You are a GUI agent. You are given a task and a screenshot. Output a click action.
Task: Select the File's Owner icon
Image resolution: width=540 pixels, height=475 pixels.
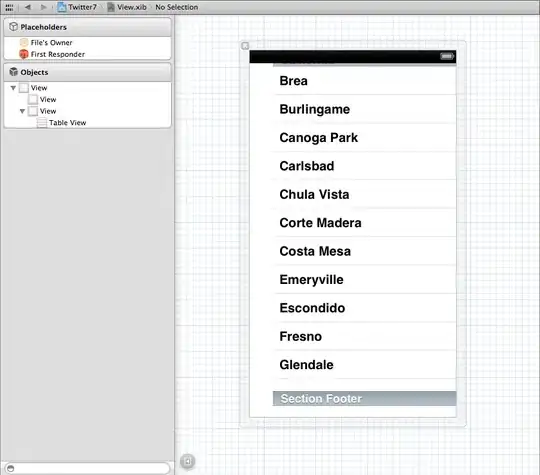click(24, 42)
